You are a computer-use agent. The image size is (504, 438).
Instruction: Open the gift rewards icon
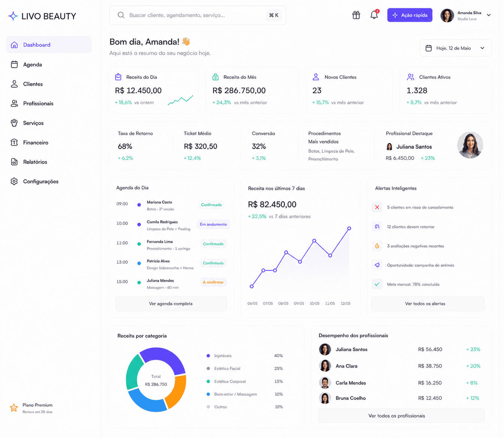click(x=356, y=15)
